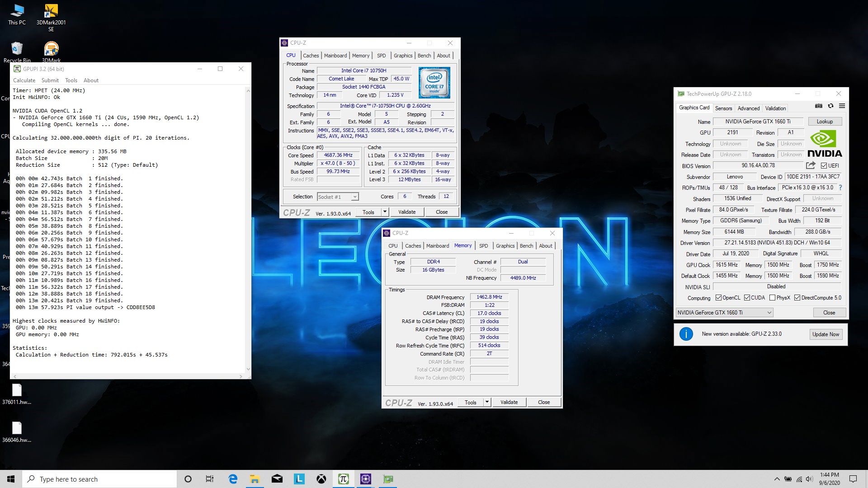Open the 376011.hw... file on desktop
Screen dimensions: 868x488
click(17, 394)
